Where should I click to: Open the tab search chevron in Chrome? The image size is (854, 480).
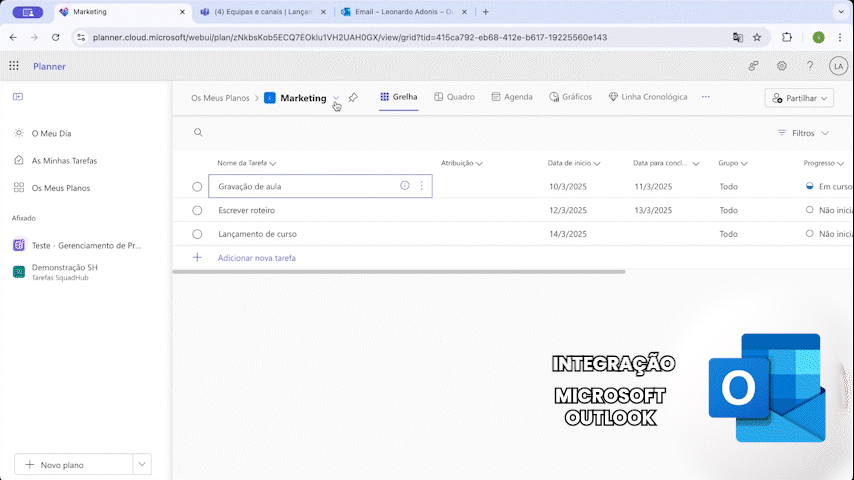coord(841,11)
